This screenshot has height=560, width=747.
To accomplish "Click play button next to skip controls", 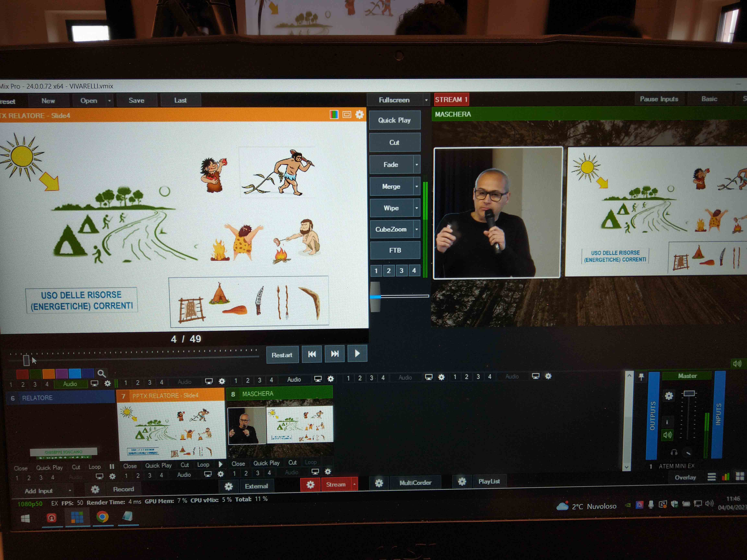I will pos(357,353).
